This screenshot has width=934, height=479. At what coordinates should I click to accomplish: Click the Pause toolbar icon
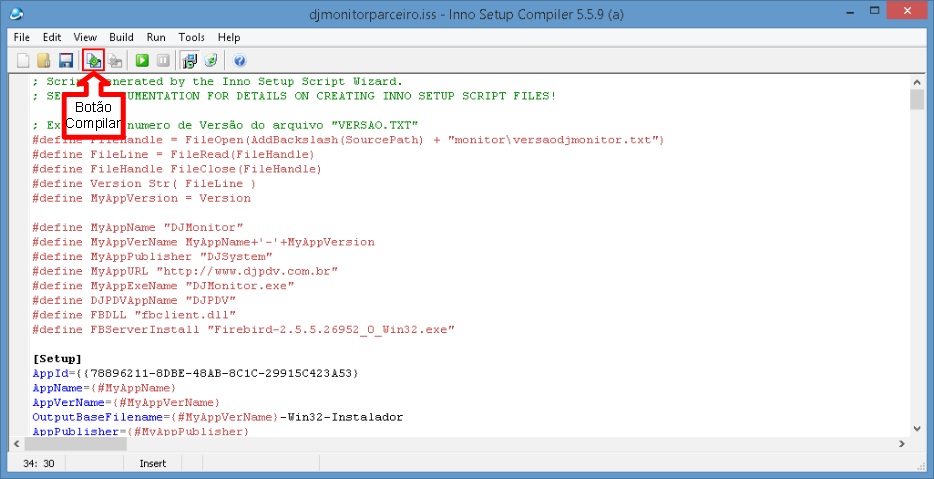pos(163,61)
